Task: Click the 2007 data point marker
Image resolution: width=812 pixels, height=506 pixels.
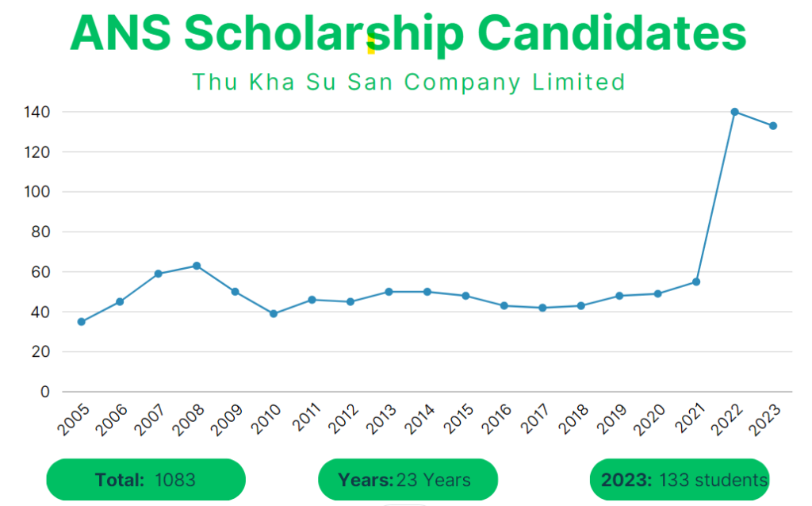Action: (158, 274)
